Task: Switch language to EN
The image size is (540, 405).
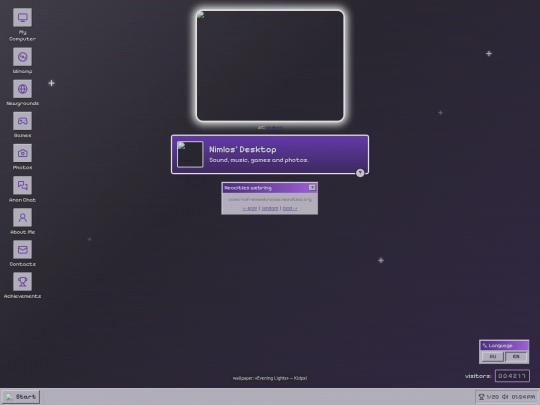Action: (516, 356)
